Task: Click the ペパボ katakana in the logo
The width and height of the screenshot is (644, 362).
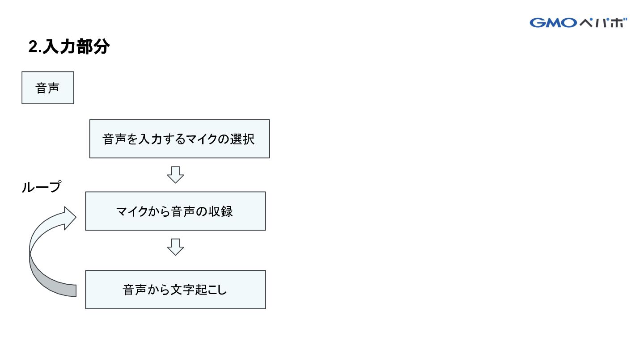Action: click(x=603, y=23)
